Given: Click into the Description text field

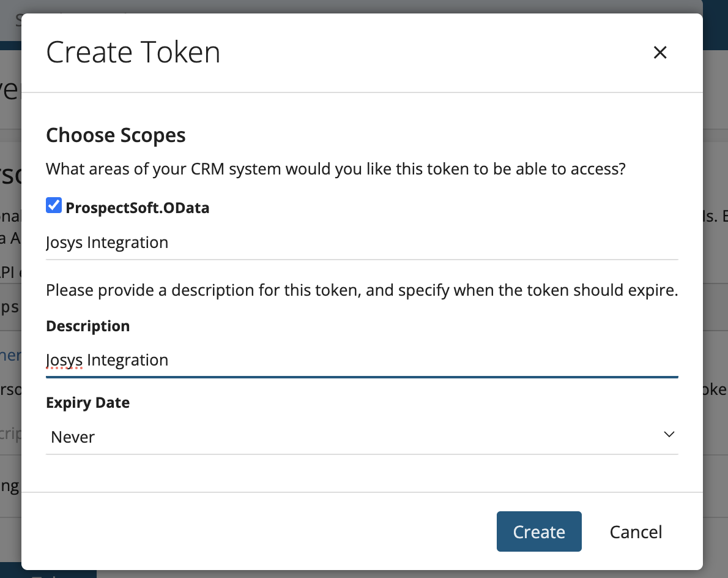Looking at the screenshot, I should 361,360.
